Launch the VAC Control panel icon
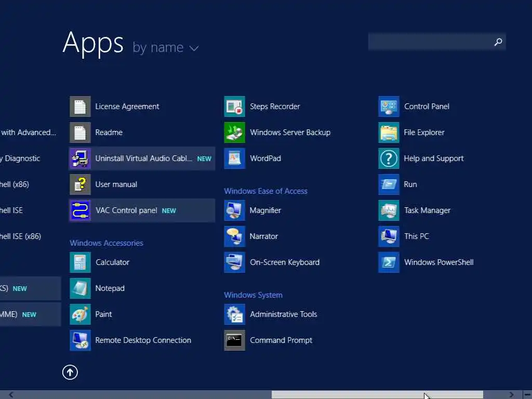 pyautogui.click(x=80, y=210)
